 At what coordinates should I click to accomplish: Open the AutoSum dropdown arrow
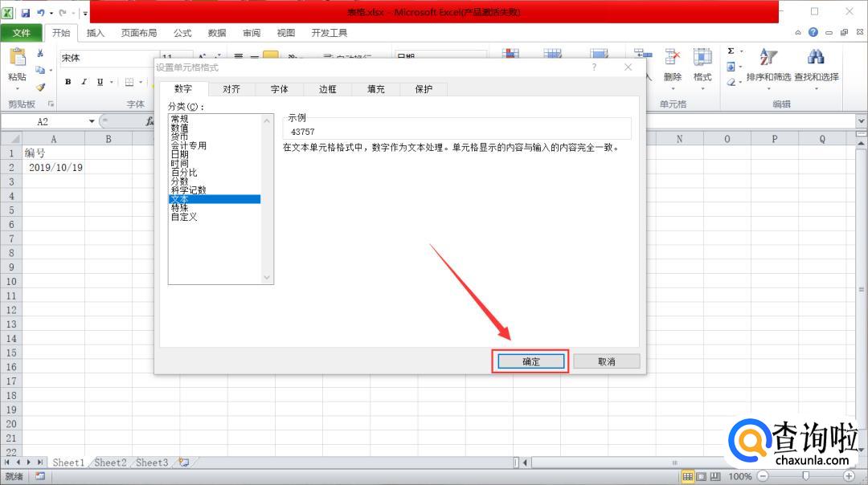pos(741,51)
